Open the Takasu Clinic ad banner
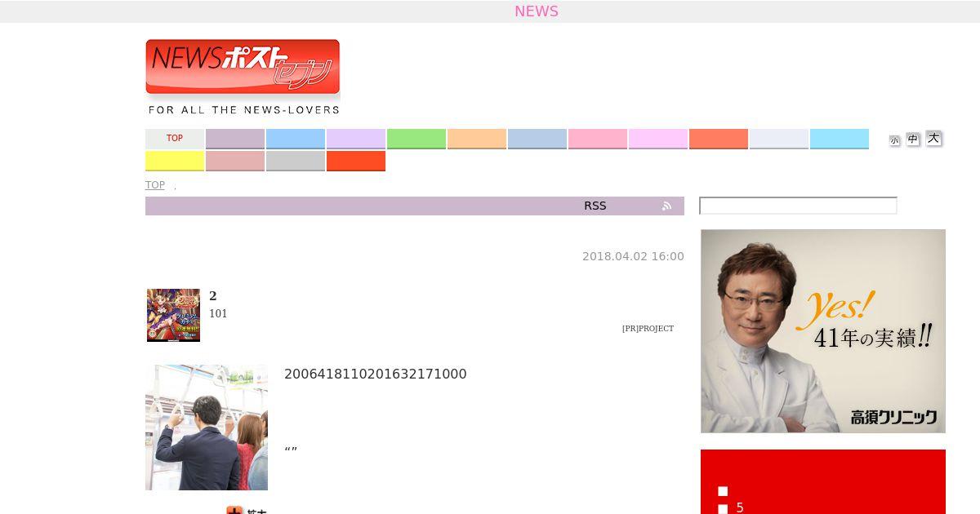The height and width of the screenshot is (514, 980). coord(823,331)
